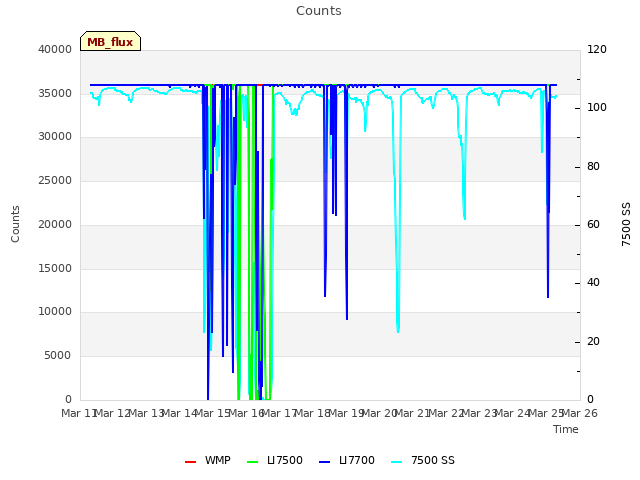Click the 60 right axis tick label
Image resolution: width=640 pixels, height=480 pixels.
click(593, 224)
